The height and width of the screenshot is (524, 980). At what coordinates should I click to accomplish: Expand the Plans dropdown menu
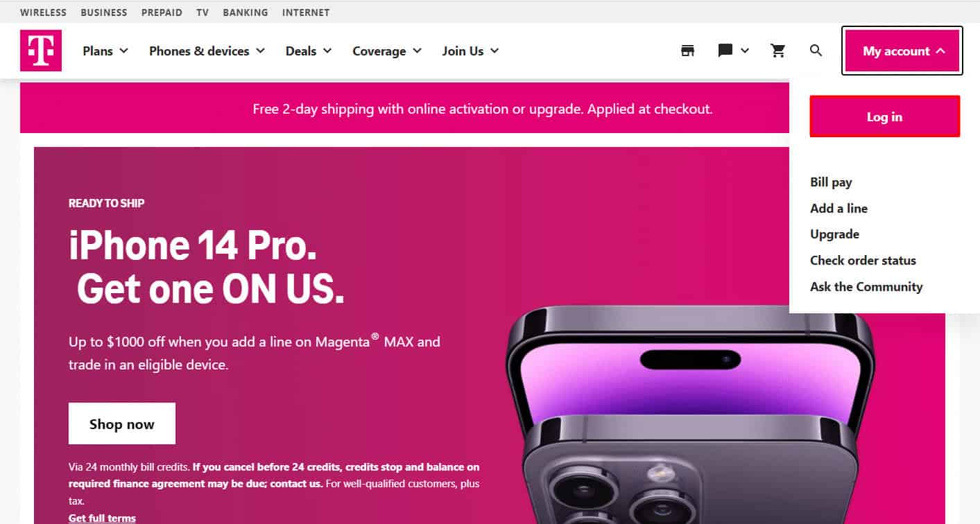click(105, 51)
